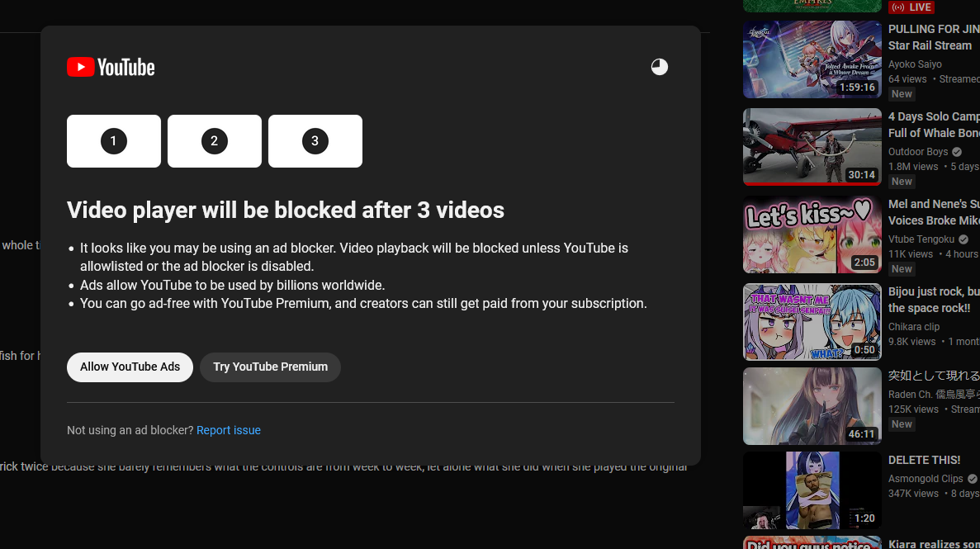Visit the Vtube Tengoku channel name
The width and height of the screenshot is (980, 549).
click(921, 239)
